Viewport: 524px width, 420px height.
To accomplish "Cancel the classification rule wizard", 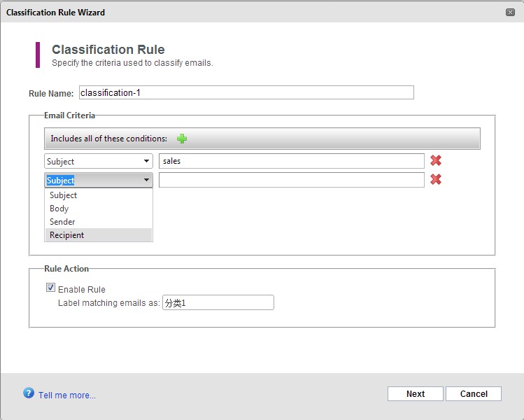I will pos(474,394).
